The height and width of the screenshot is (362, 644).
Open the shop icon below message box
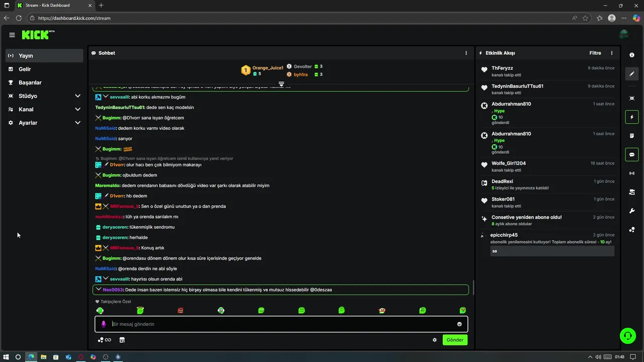pos(122,340)
